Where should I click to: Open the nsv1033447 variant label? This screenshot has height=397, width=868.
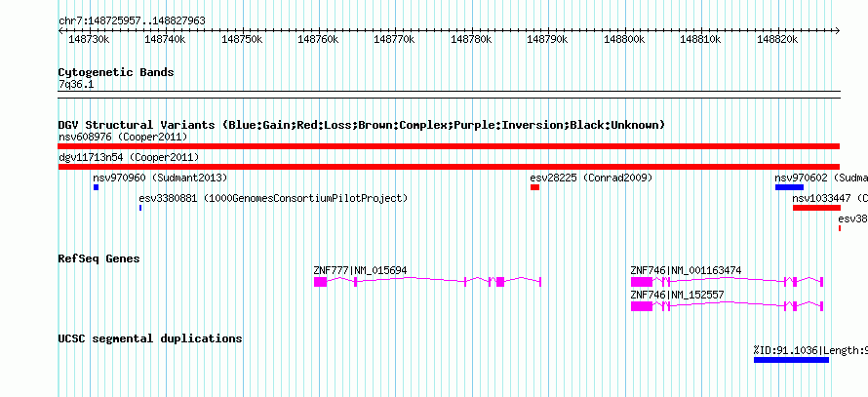(x=830, y=198)
